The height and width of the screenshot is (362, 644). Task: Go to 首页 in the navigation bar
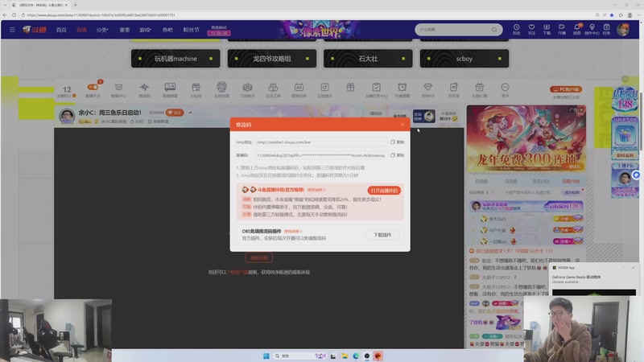[x=61, y=30]
